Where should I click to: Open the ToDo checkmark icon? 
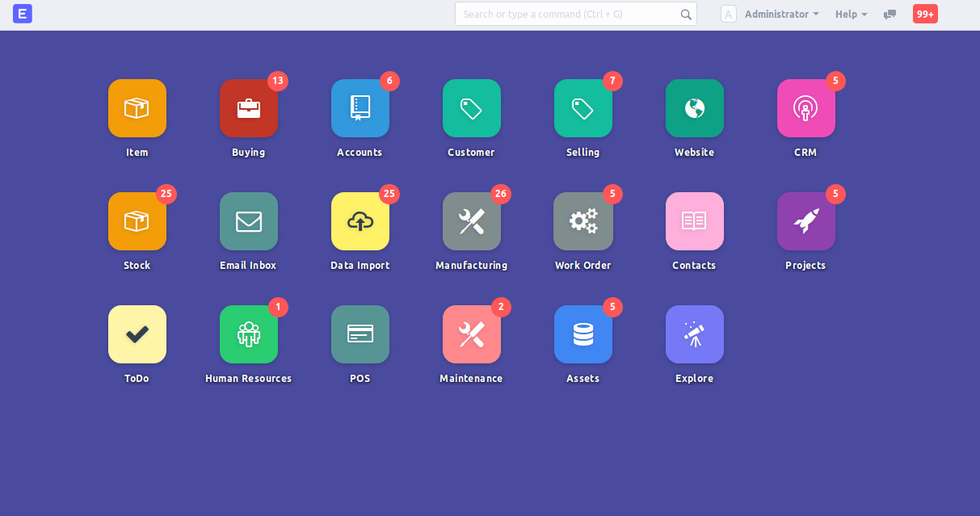click(x=137, y=334)
